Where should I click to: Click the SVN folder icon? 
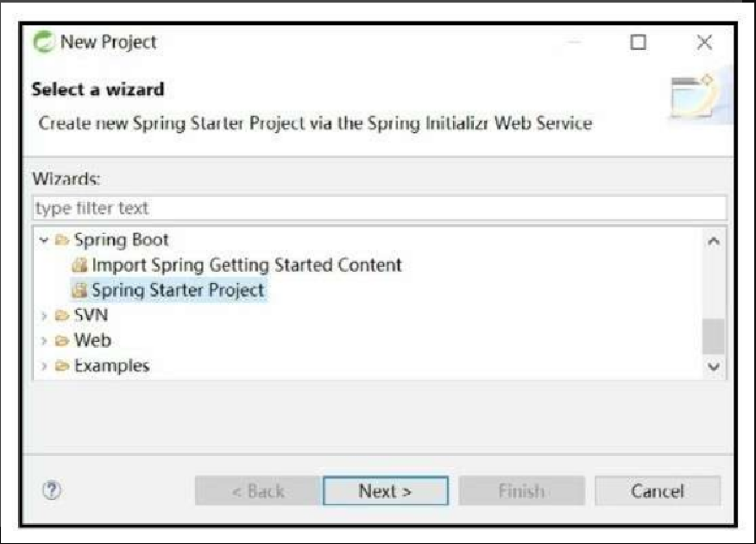pyautogui.click(x=62, y=315)
